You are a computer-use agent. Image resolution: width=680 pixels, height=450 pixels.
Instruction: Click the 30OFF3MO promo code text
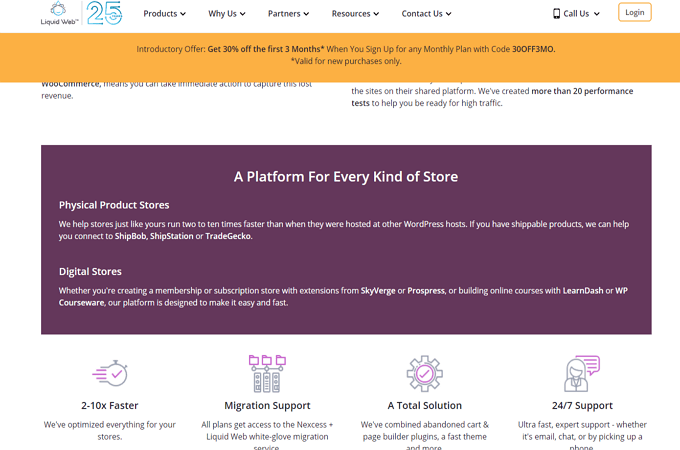pos(533,49)
